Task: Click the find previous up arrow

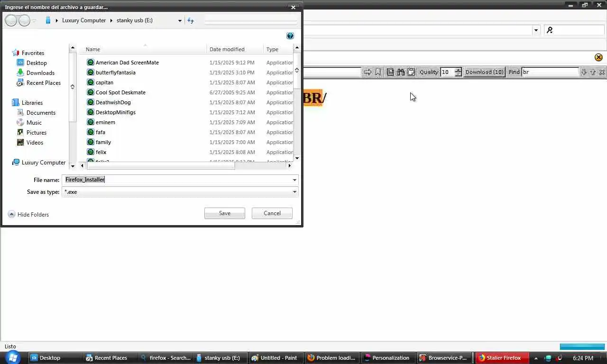Action: (593, 72)
